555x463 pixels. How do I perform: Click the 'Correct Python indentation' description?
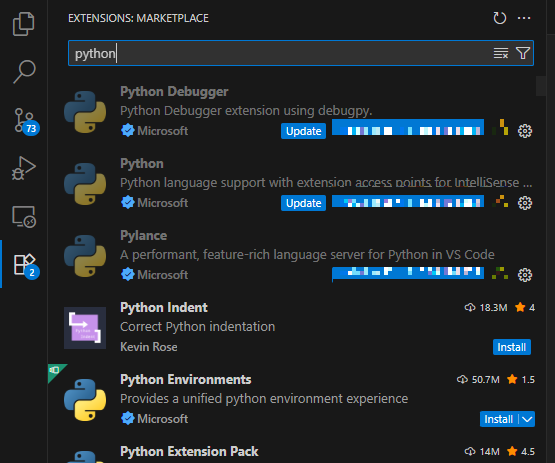click(x=198, y=327)
